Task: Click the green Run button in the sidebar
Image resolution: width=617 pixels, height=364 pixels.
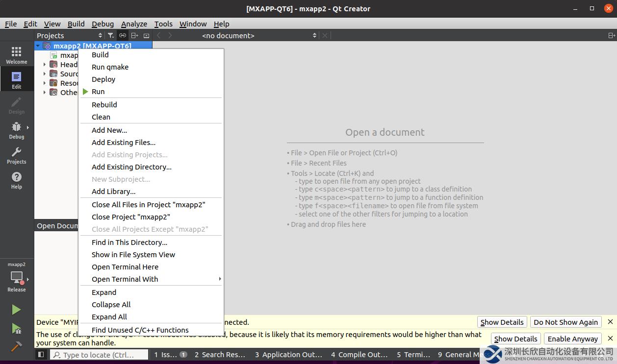Action: click(17, 310)
